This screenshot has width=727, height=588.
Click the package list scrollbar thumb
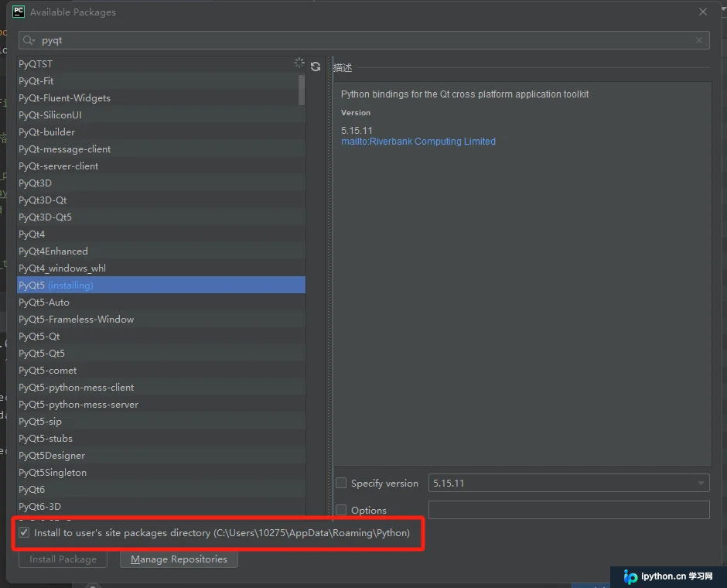(x=302, y=90)
